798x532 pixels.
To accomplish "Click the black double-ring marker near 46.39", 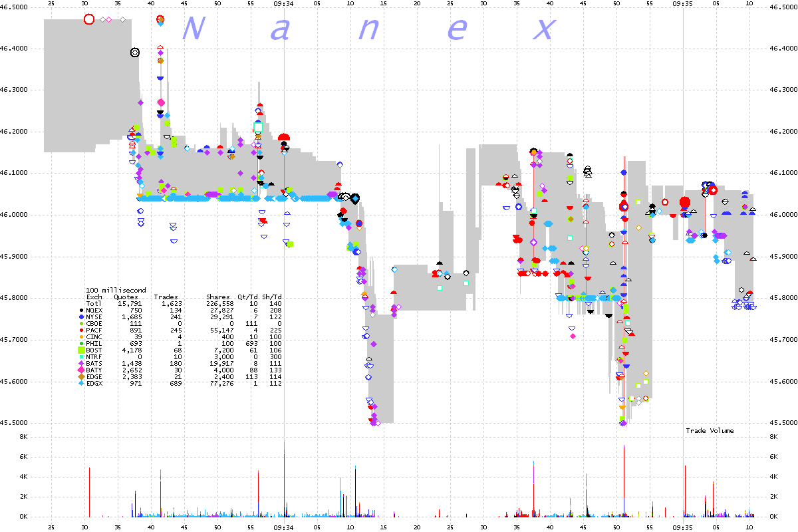I will coord(135,53).
